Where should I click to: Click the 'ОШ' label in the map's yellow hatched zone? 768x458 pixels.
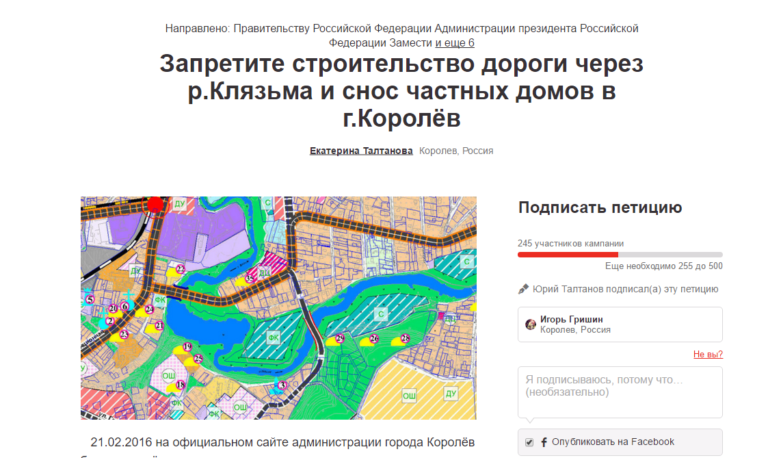(409, 395)
